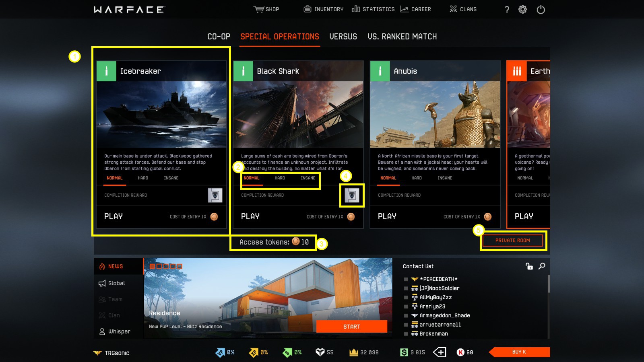Open the Whisper chat channel
Screen dimensions: 644x362
[115, 331]
